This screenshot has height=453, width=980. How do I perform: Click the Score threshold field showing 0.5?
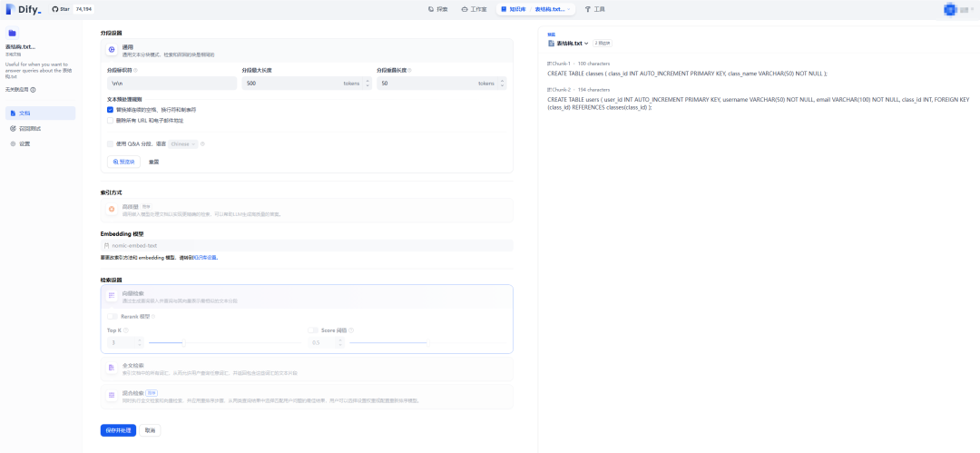(x=322, y=342)
